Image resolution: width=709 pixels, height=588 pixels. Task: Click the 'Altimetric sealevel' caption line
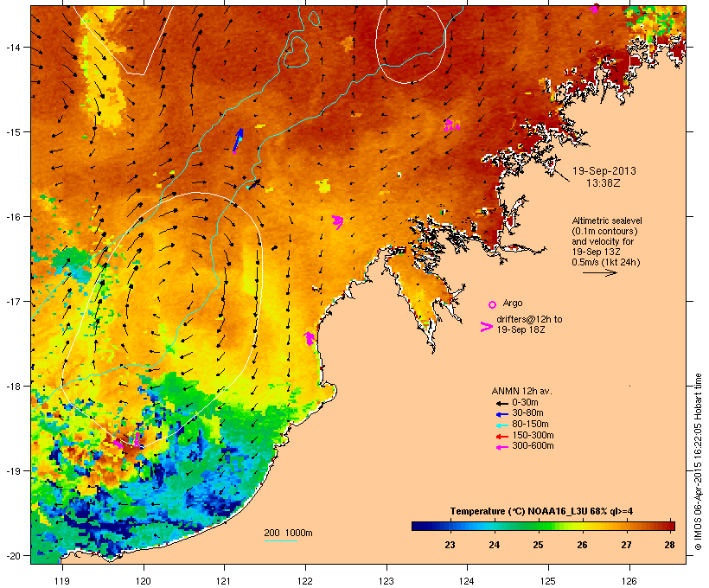click(607, 220)
